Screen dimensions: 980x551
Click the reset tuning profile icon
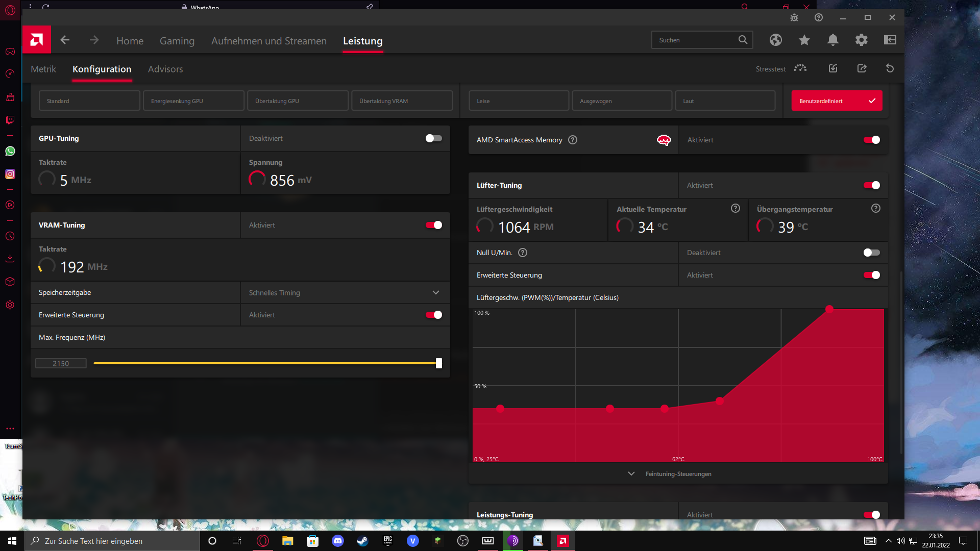pos(890,68)
